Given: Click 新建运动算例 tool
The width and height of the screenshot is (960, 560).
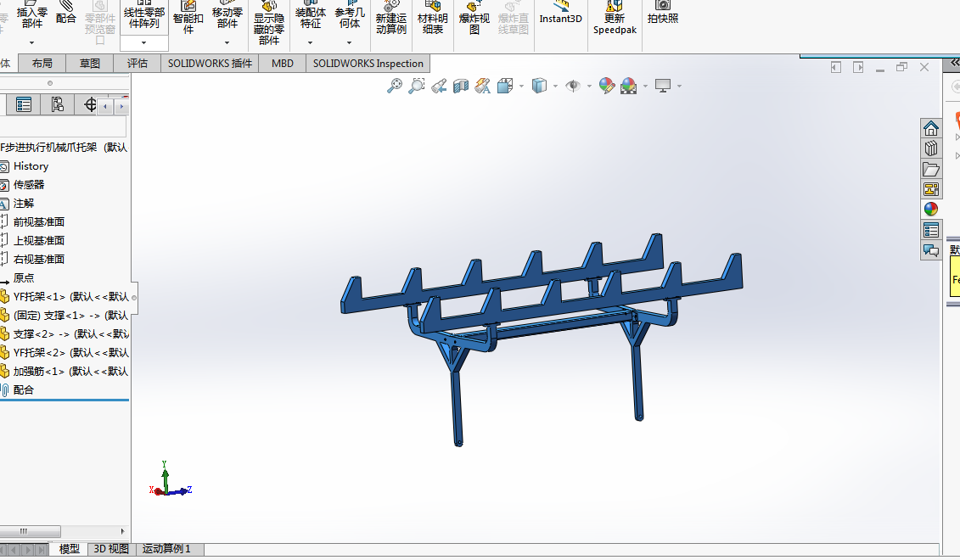Looking at the screenshot, I should click(x=391, y=18).
